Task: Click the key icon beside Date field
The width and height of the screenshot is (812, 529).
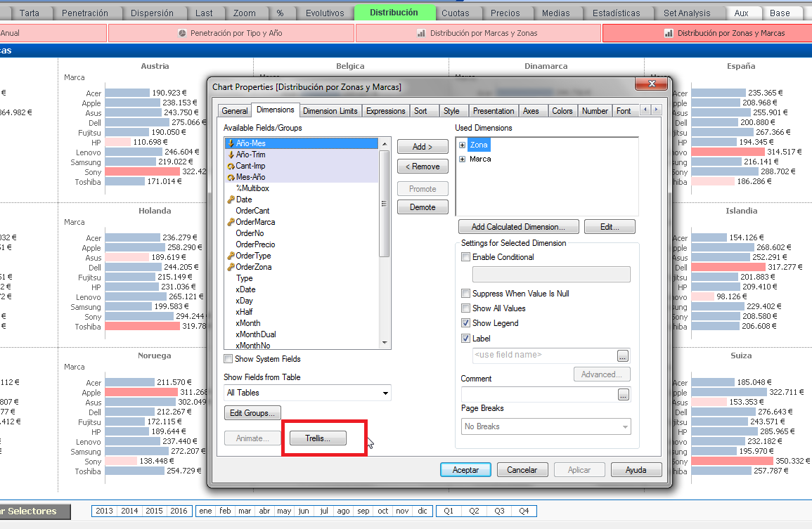Action: tap(231, 200)
